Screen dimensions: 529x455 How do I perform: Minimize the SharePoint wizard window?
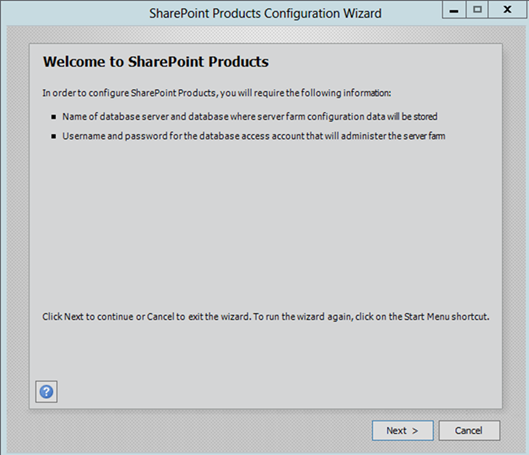tap(454, 10)
